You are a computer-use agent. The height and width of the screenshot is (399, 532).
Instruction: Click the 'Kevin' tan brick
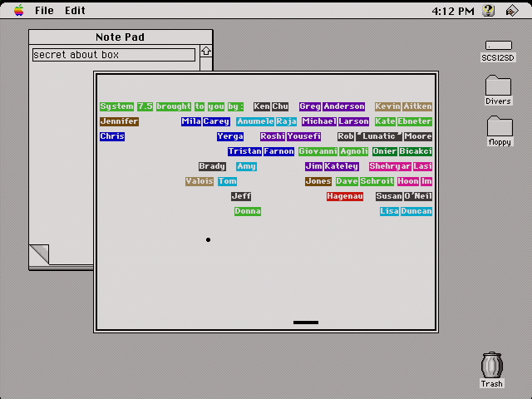387,106
